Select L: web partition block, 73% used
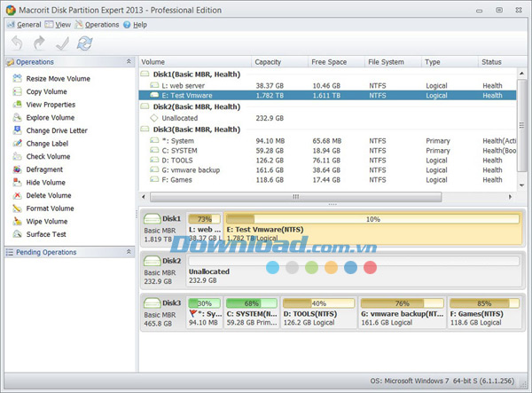The image size is (532, 393). point(205,228)
